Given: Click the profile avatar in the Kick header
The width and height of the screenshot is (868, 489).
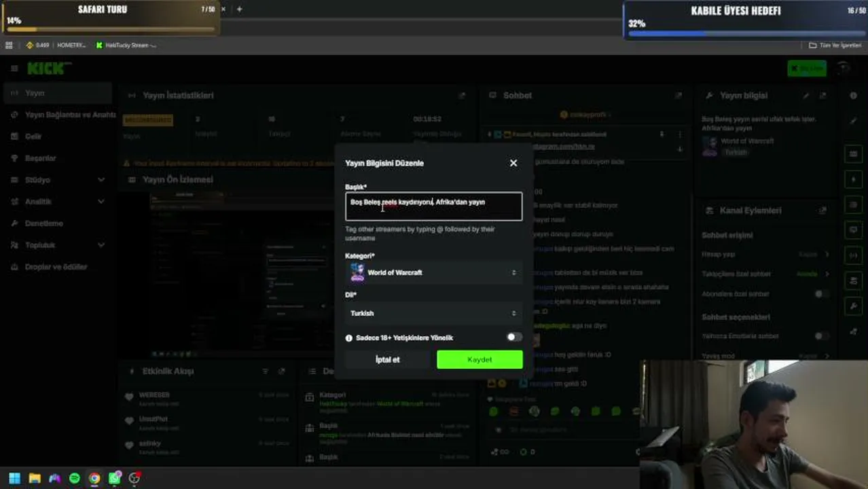Looking at the screenshot, I should click(x=844, y=69).
